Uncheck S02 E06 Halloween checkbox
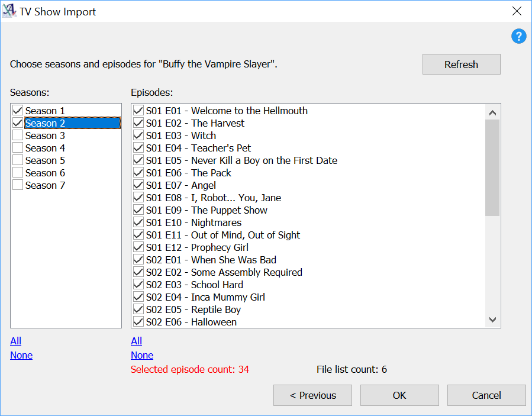 tap(138, 322)
